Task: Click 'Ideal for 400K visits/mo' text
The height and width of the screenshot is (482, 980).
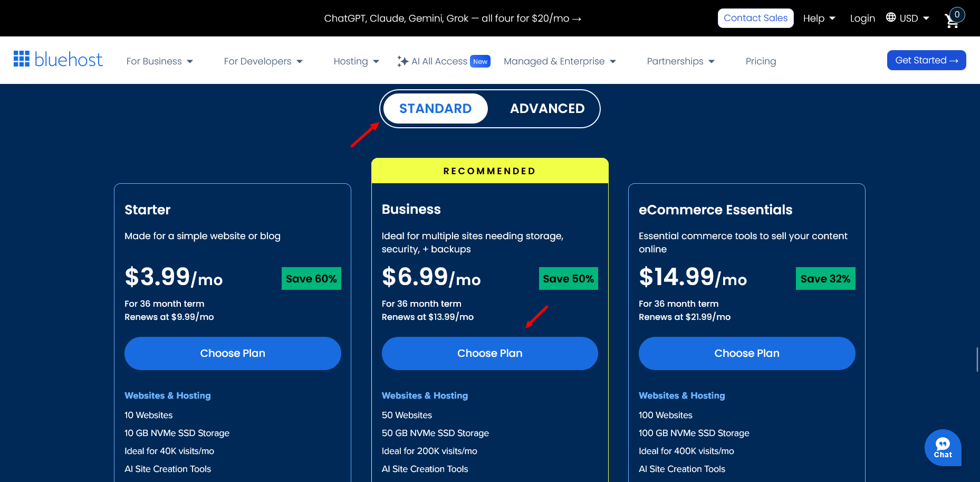Action: pos(686,451)
